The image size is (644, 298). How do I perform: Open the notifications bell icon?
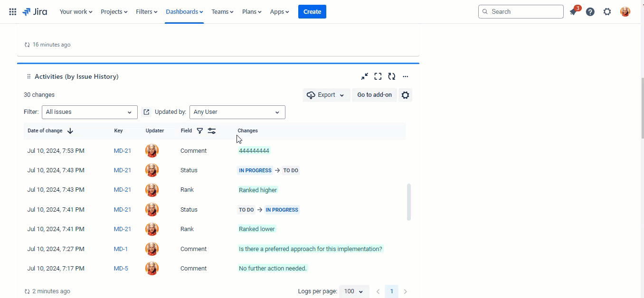click(573, 11)
